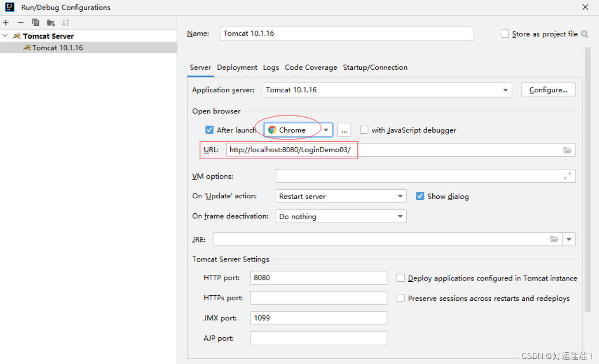This screenshot has height=364, width=599.
Task: Select the Tomcat Server tree group
Action: click(x=88, y=36)
